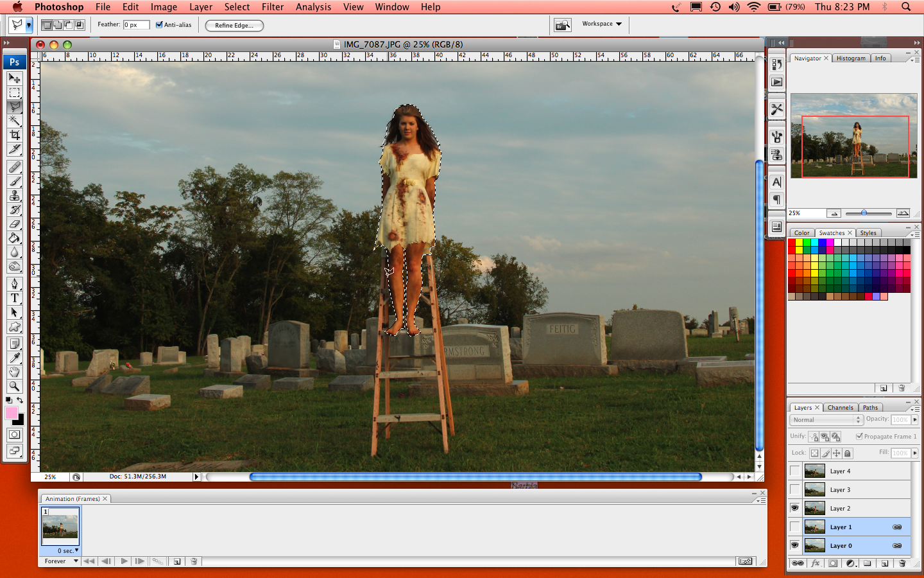924x578 pixels.
Task: Delete frame with Animation panel trash icon
Action: click(x=194, y=561)
